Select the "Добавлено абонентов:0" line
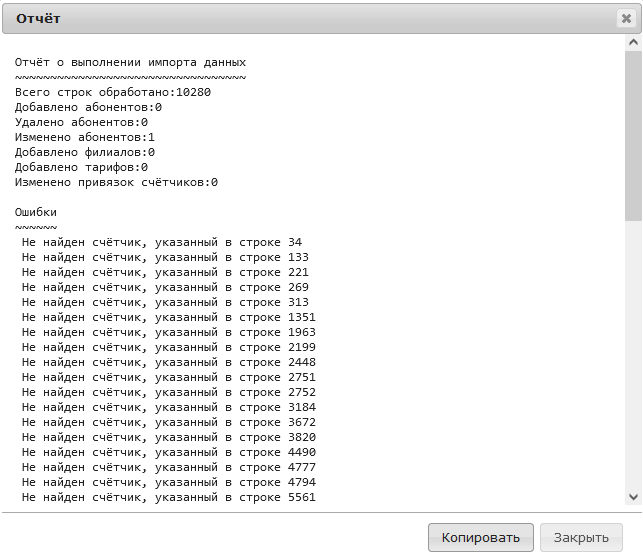This screenshot has height=557, width=643. click(88, 107)
